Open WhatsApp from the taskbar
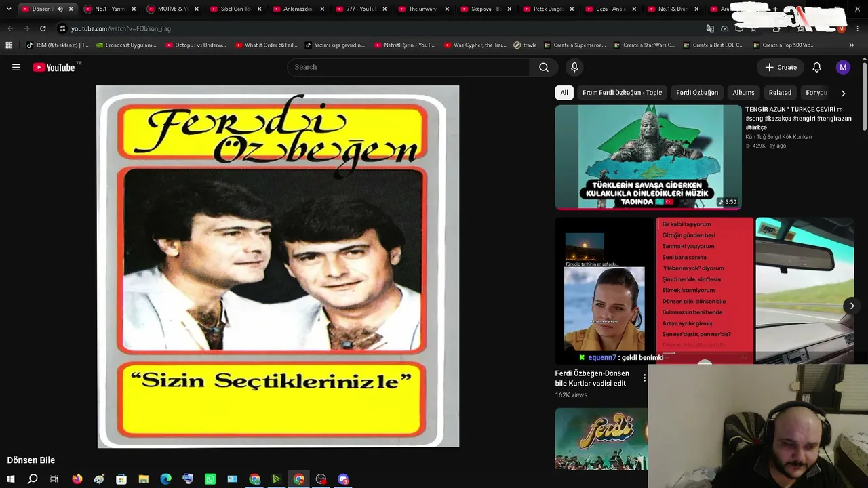Viewport: 868px width, 488px height. click(x=210, y=479)
